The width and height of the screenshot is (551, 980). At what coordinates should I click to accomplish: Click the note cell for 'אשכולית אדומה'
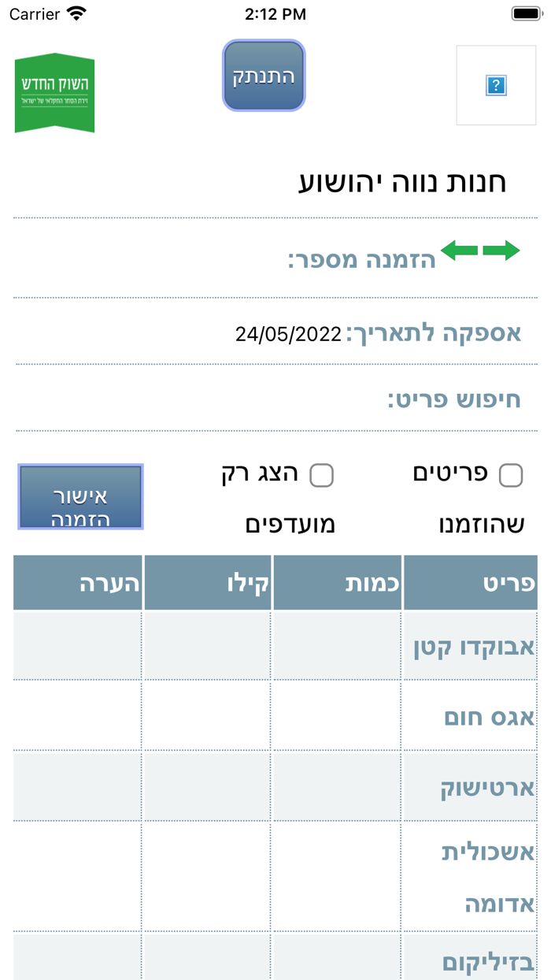click(x=77, y=874)
